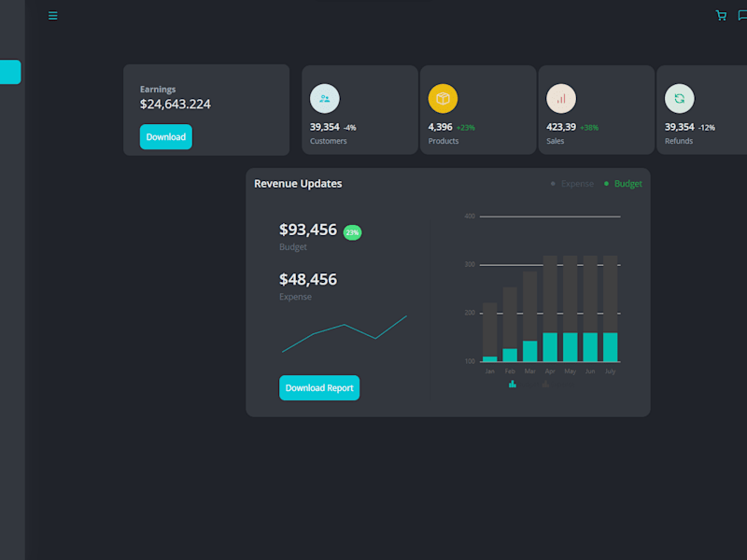Click the Mar bar in the chart

[x=529, y=316]
